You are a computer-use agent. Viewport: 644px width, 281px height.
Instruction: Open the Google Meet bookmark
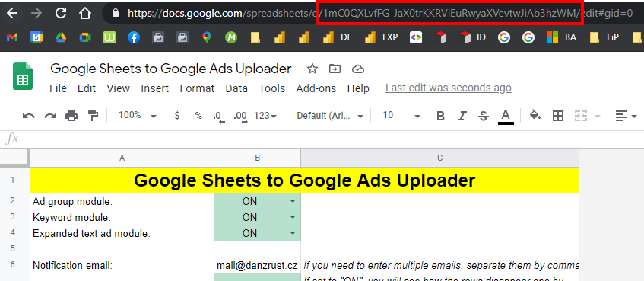(x=85, y=37)
